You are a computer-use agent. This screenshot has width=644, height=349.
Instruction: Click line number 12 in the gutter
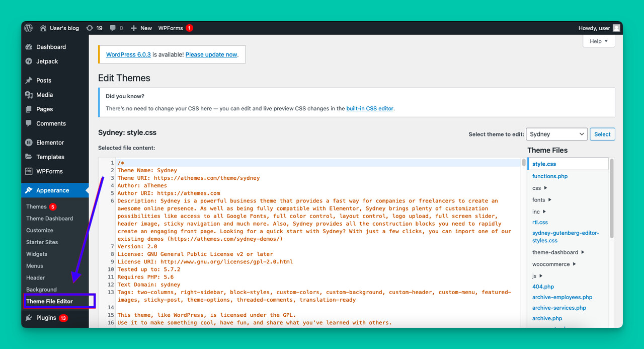pyautogui.click(x=111, y=285)
